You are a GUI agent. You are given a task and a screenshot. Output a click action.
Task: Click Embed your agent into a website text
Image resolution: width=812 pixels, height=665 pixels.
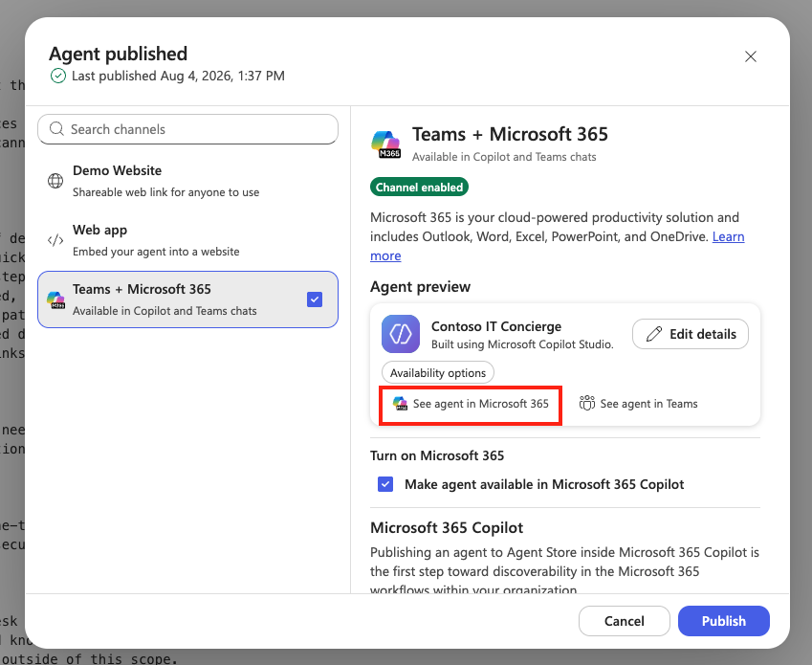point(156,252)
